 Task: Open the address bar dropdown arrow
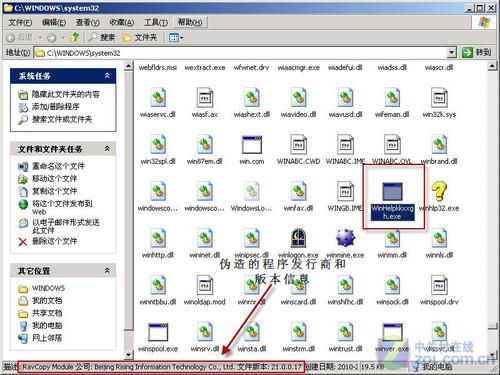pyautogui.click(x=451, y=52)
